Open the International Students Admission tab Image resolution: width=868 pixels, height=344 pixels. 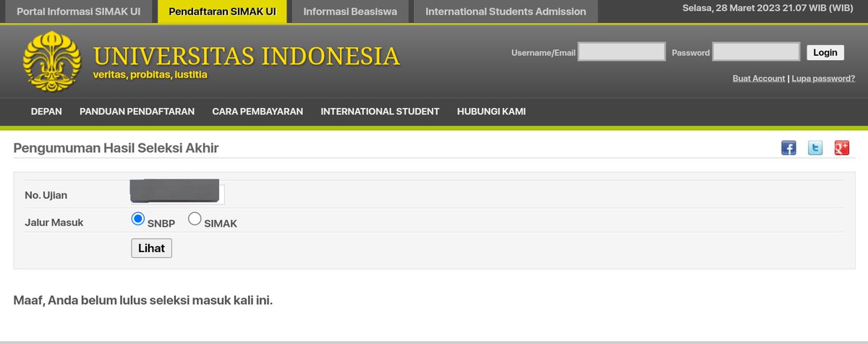506,12
